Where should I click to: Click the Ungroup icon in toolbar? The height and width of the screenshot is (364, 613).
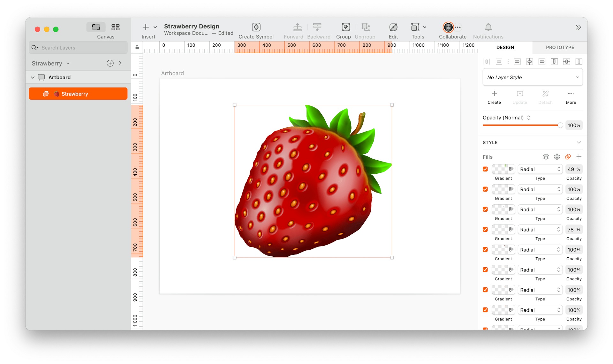point(365,27)
